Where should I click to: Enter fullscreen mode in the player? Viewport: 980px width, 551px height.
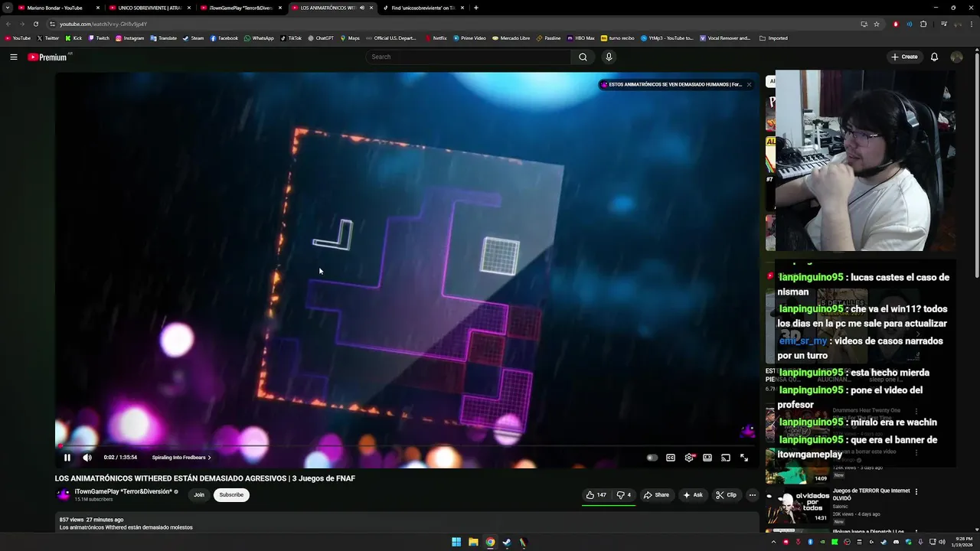point(744,458)
